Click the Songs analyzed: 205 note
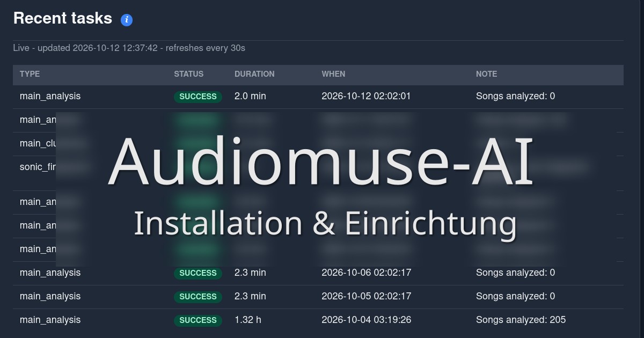Viewport: 644px width, 338px height. coord(521,320)
